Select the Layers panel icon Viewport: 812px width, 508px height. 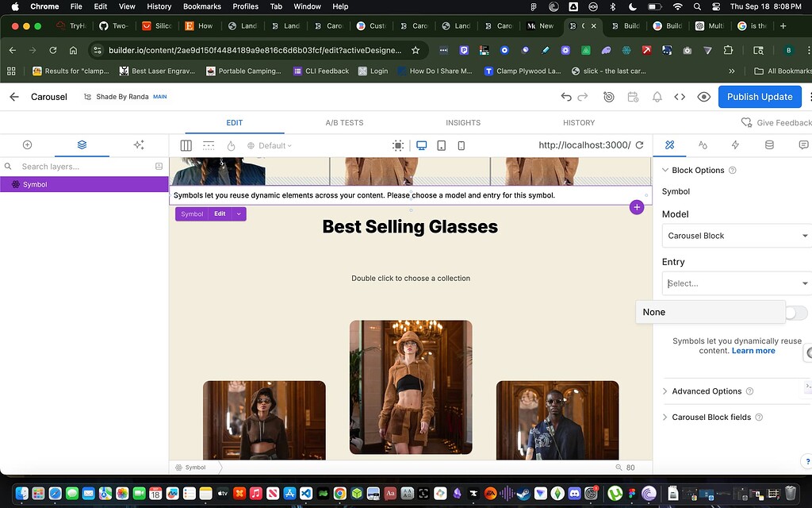point(82,145)
